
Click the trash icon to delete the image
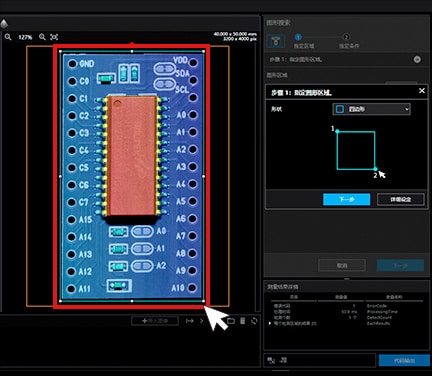pos(243,321)
